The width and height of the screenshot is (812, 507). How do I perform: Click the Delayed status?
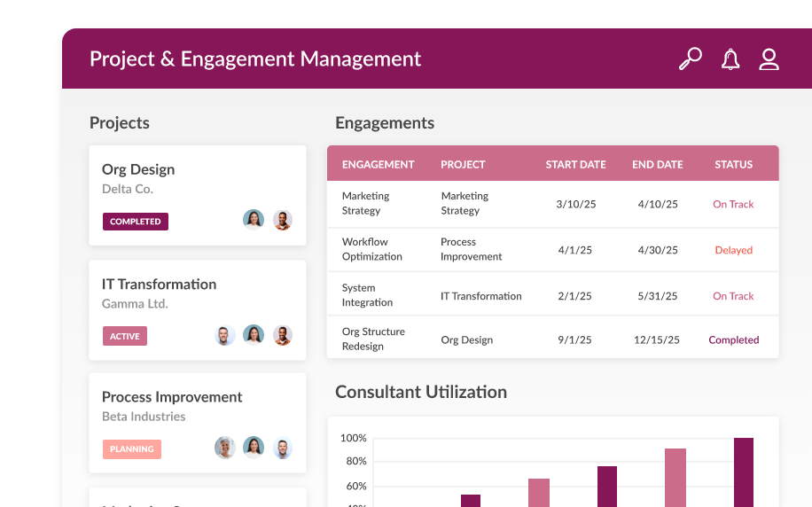[733, 250]
